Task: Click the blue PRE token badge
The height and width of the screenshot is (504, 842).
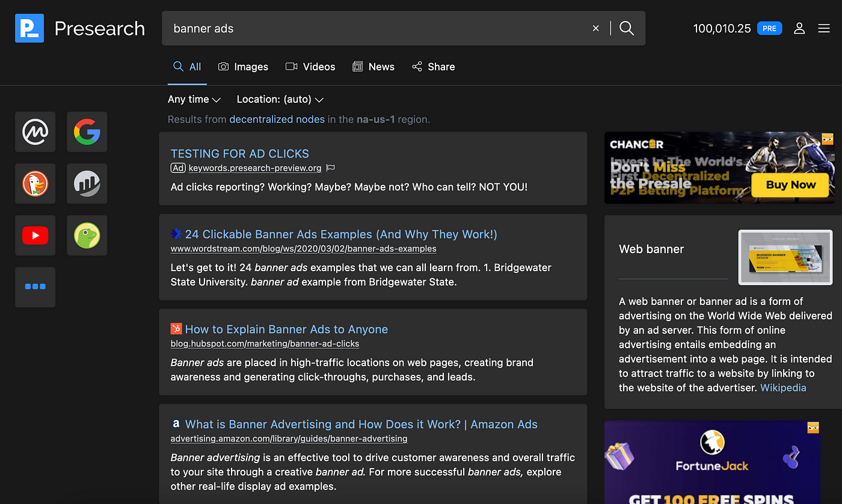Action: (769, 28)
